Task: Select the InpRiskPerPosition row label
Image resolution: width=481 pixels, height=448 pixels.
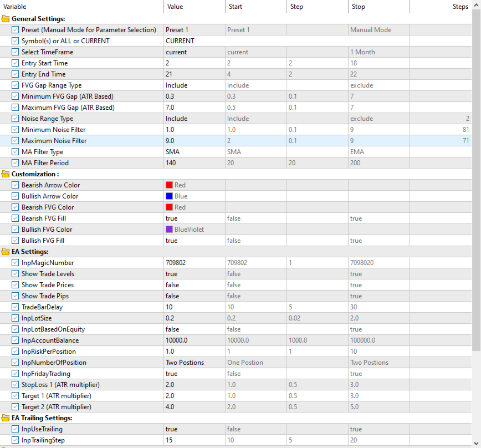Action: pos(48,352)
